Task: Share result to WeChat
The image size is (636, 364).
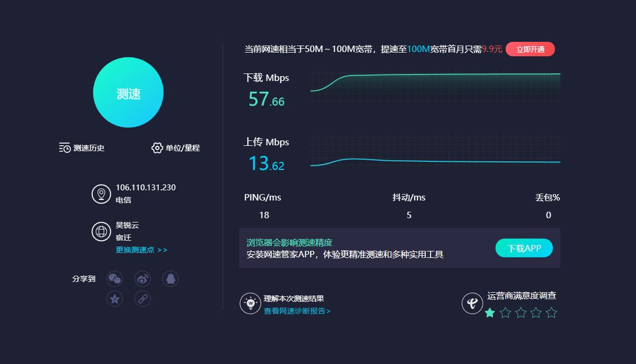Action: [x=115, y=279]
